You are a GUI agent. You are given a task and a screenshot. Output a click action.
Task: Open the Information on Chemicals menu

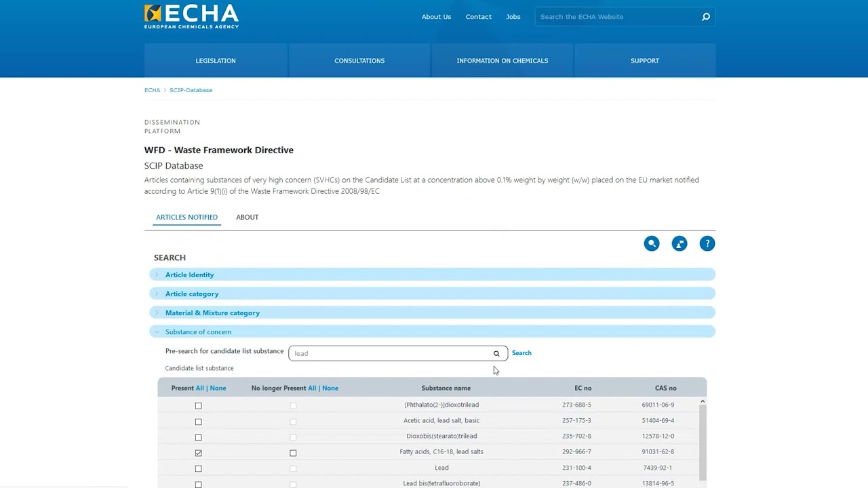pyautogui.click(x=502, y=60)
